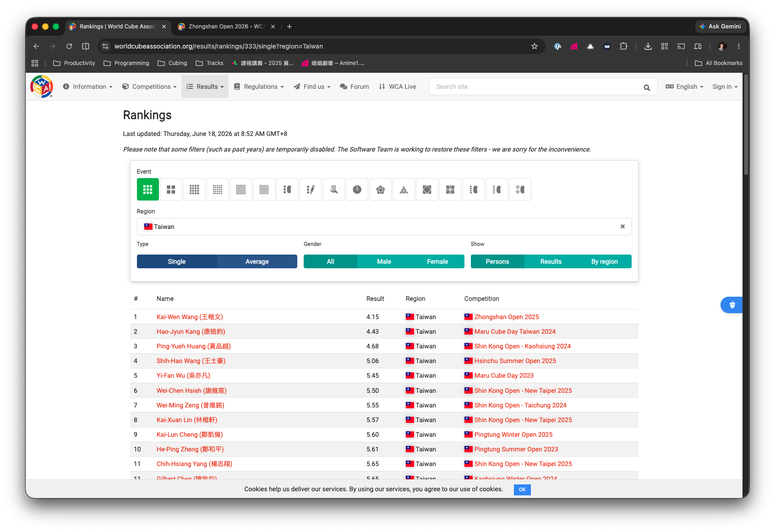This screenshot has width=775, height=532.
Task: Open a new browser tab
Action: (x=289, y=27)
